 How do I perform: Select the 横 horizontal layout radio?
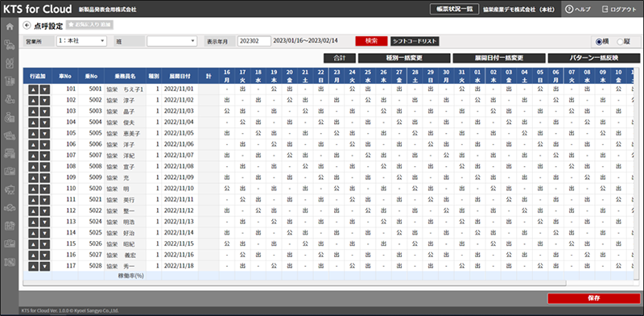click(x=599, y=42)
